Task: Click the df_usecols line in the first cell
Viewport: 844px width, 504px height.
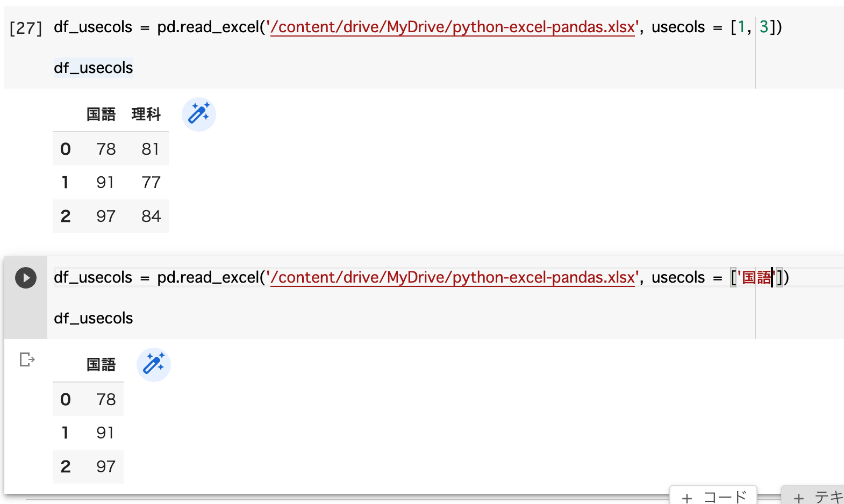Action: click(94, 68)
